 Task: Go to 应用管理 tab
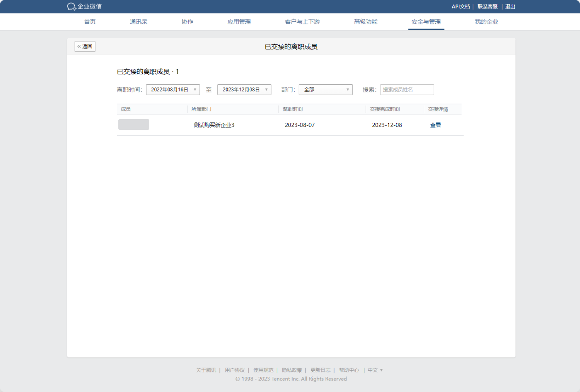click(239, 22)
